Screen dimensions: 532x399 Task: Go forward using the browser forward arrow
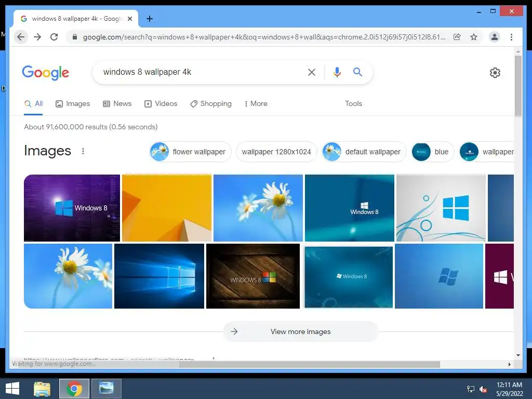tap(37, 37)
